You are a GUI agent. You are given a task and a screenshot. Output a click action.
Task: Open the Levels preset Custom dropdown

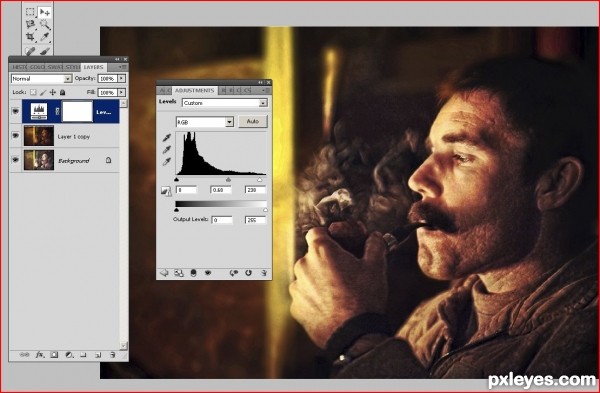coord(225,103)
